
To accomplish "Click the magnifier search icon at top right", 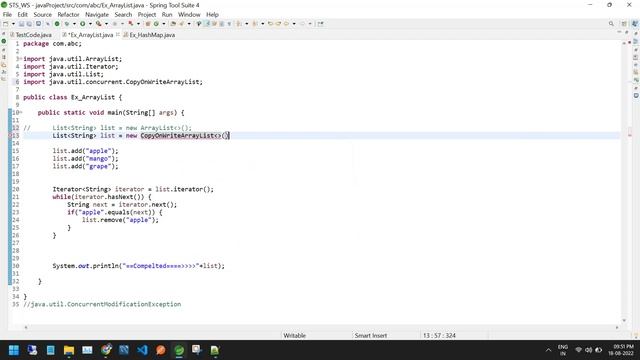I will pyautogui.click(x=611, y=24).
